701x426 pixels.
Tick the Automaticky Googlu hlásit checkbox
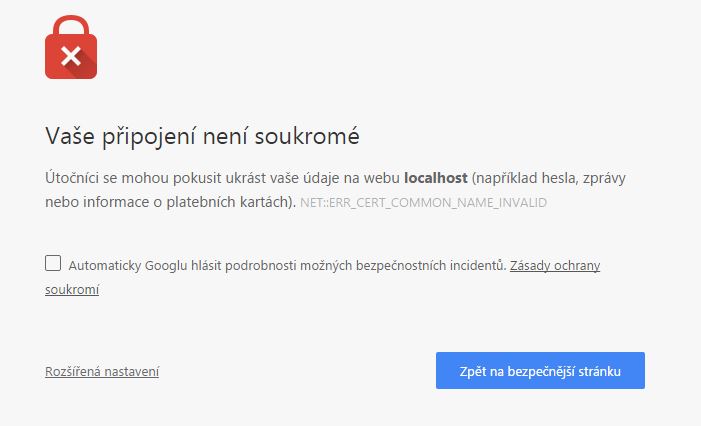point(53,263)
